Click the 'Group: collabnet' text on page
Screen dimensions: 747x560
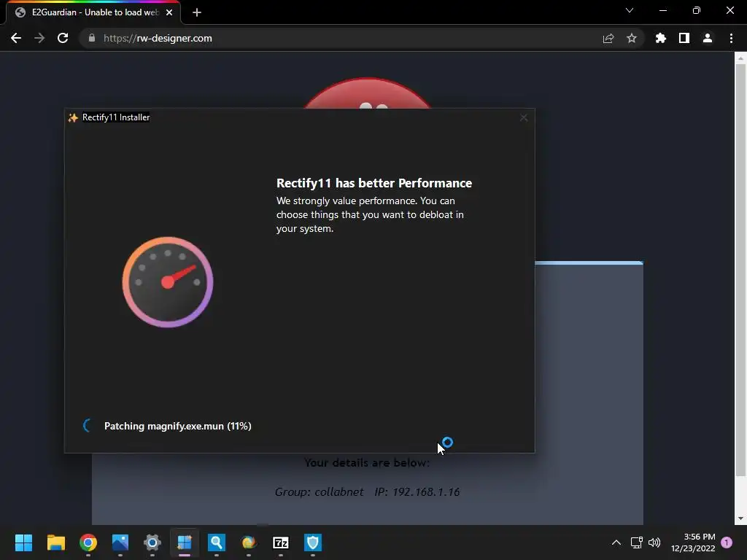(x=320, y=492)
